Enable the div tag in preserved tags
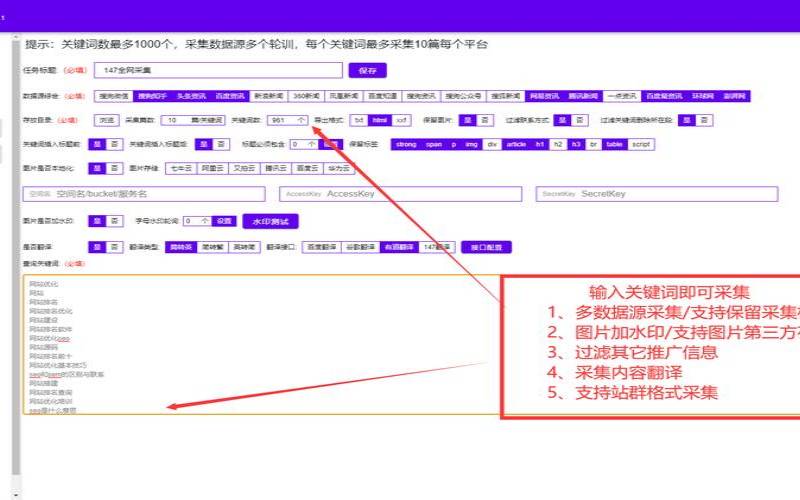The height and width of the screenshot is (500, 800). 492,144
